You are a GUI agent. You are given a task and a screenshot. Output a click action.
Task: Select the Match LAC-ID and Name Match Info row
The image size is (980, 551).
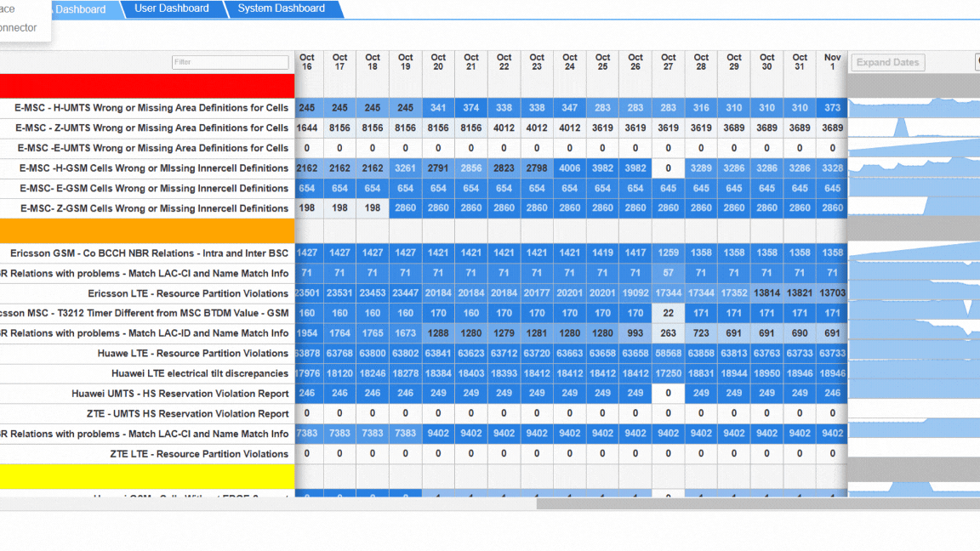point(145,333)
